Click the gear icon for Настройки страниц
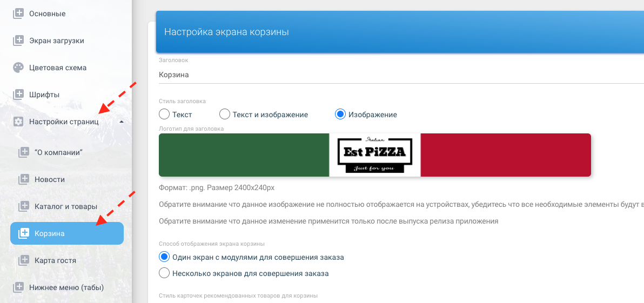The image size is (644, 303). [18, 122]
